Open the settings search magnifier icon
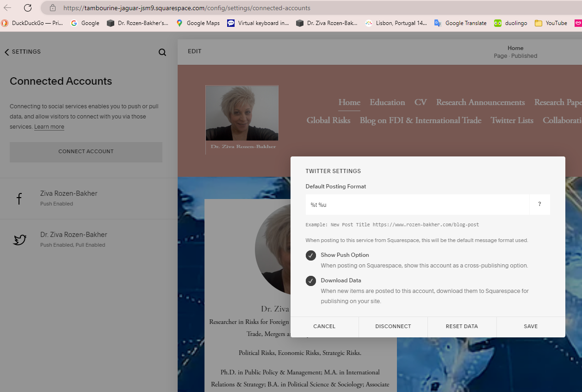This screenshot has width=582, height=392. (x=162, y=52)
